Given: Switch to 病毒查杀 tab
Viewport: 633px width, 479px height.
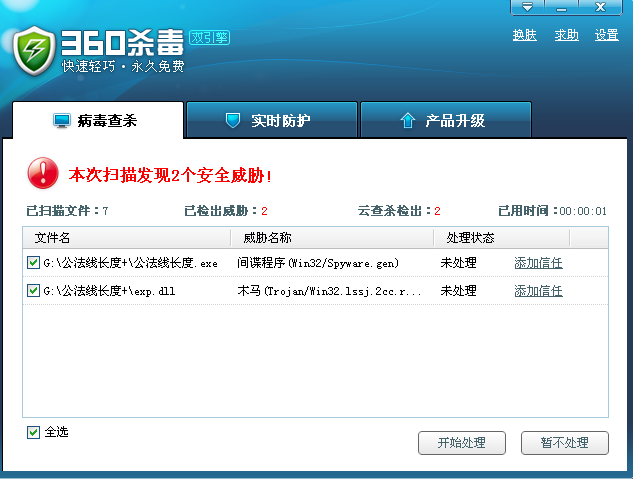Looking at the screenshot, I should pyautogui.click(x=98, y=120).
